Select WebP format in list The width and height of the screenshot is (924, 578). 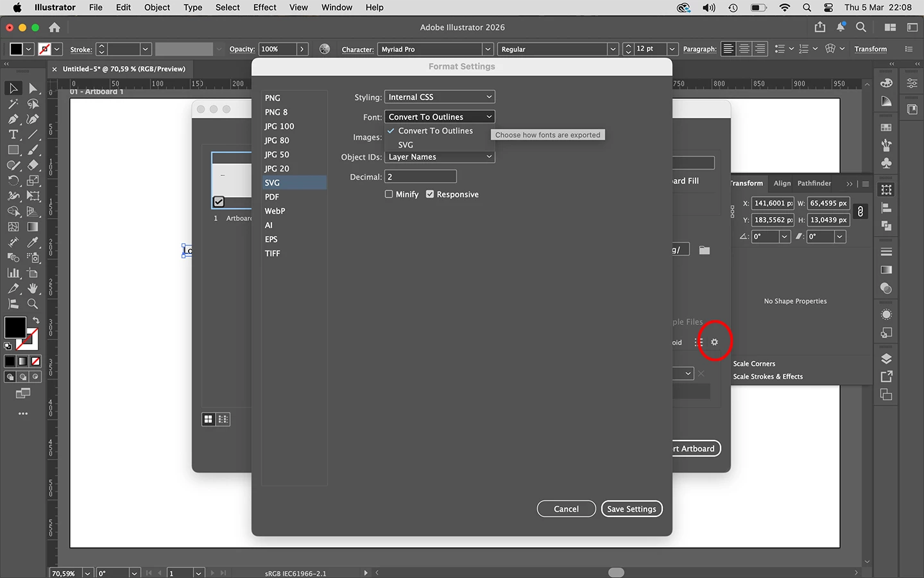pos(275,211)
